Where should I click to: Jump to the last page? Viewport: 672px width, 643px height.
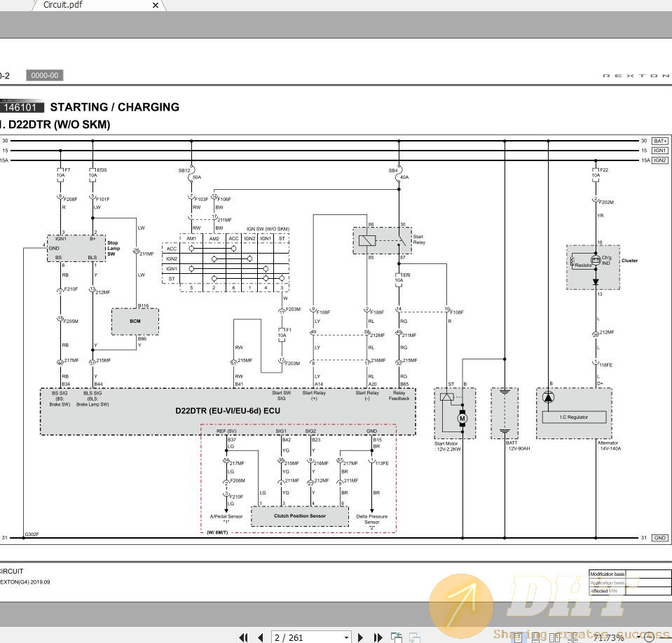tap(378, 637)
